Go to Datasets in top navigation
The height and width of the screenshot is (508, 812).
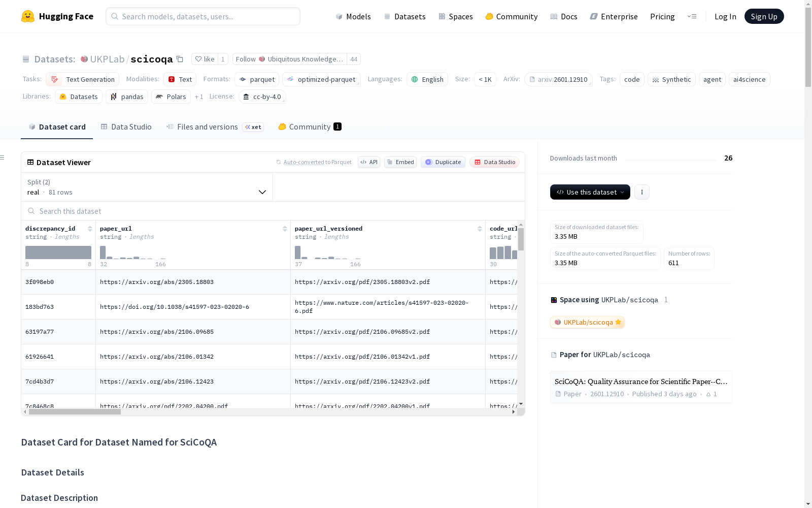(404, 16)
